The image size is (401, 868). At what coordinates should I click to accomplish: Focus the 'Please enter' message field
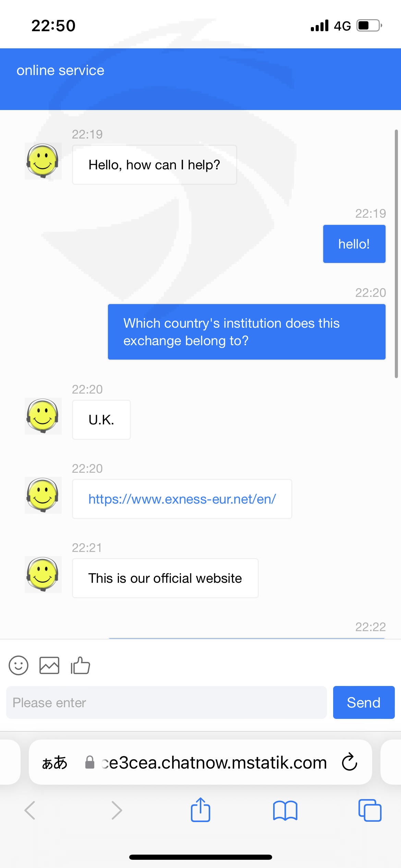[x=167, y=702]
